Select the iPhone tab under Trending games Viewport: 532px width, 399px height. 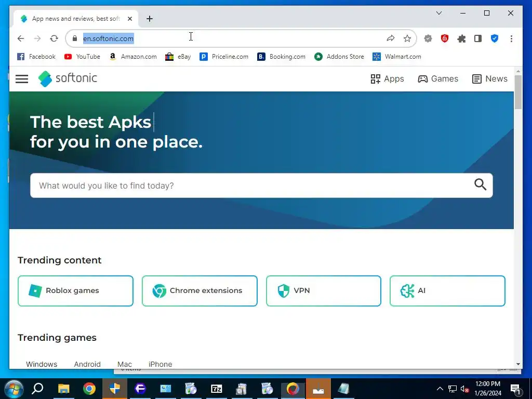coord(160,364)
